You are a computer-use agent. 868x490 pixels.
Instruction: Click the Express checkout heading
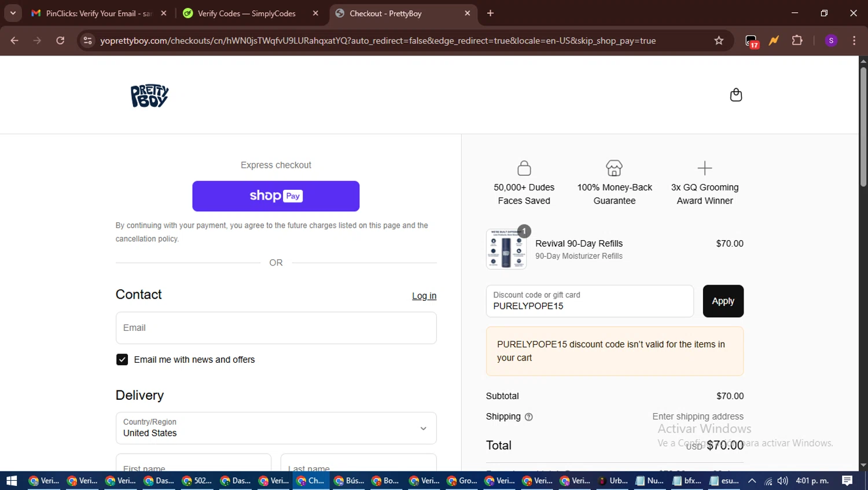pyautogui.click(x=276, y=165)
